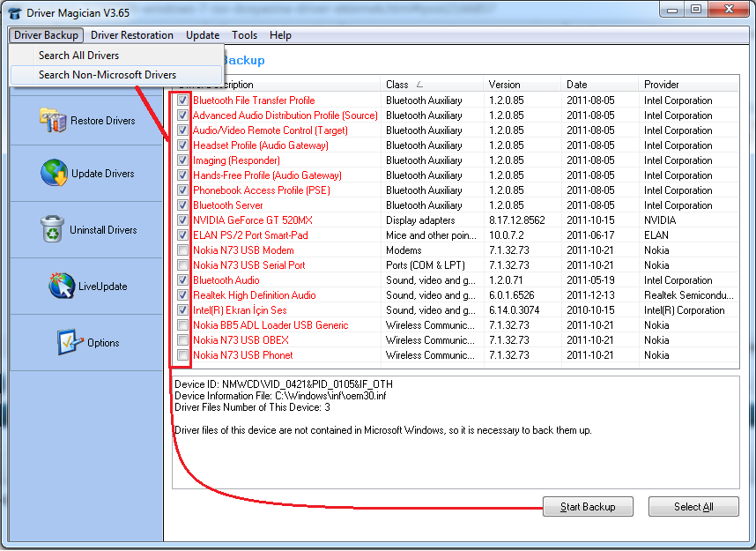Click the Driver Magician title bar icon
The height and width of the screenshot is (551, 756).
15,12
